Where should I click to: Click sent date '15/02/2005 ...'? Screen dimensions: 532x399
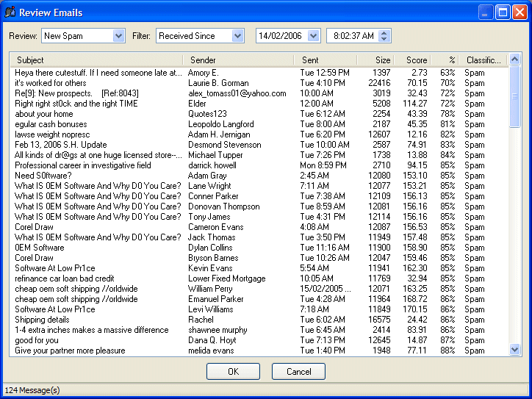click(x=326, y=289)
